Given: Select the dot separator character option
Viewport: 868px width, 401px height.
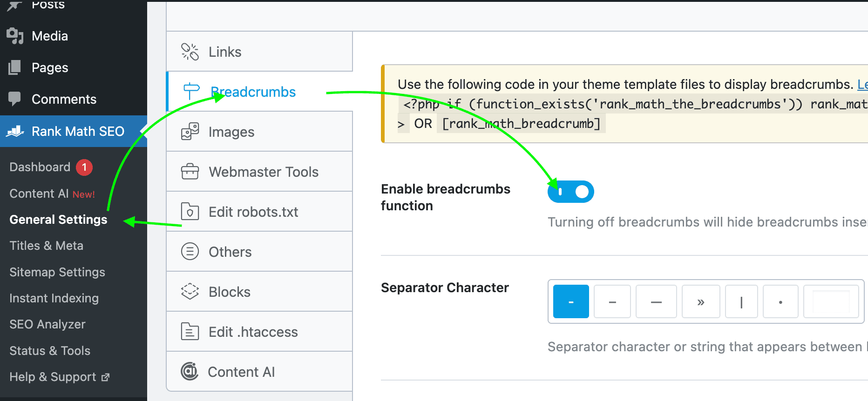Looking at the screenshot, I should pyautogui.click(x=780, y=301).
